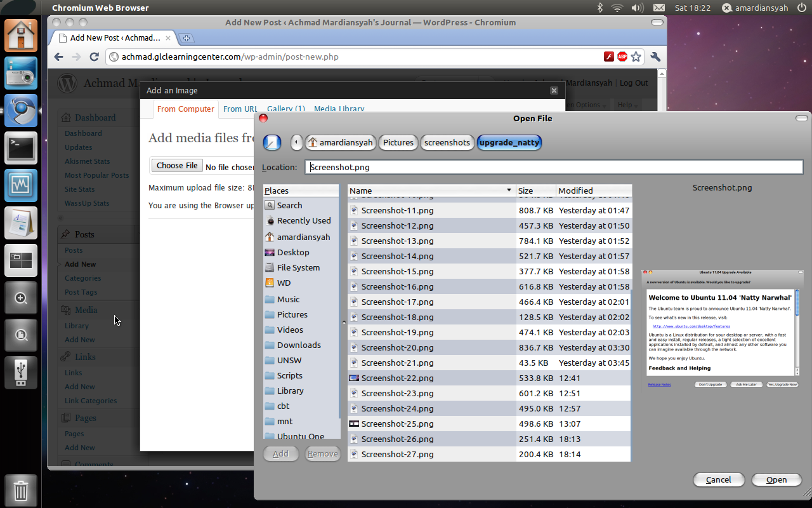Click the Screenshot.png preview thumbnail
The width and height of the screenshot is (812, 508).
(x=723, y=329)
